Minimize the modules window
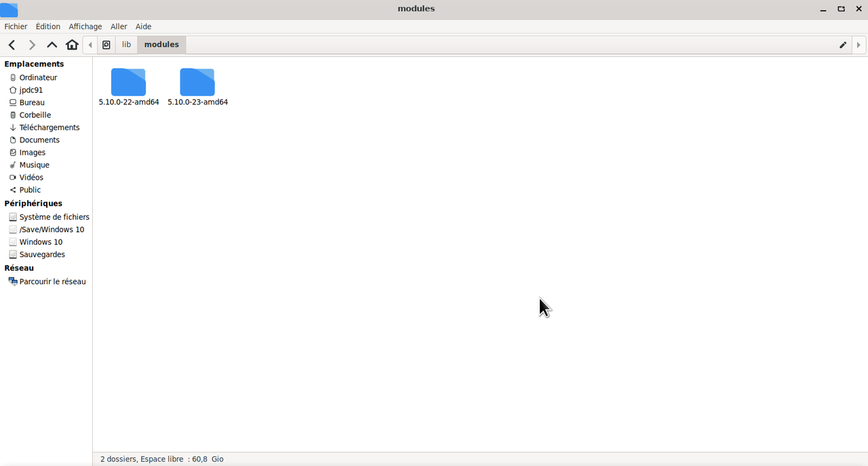The height and width of the screenshot is (466, 868). click(x=823, y=9)
